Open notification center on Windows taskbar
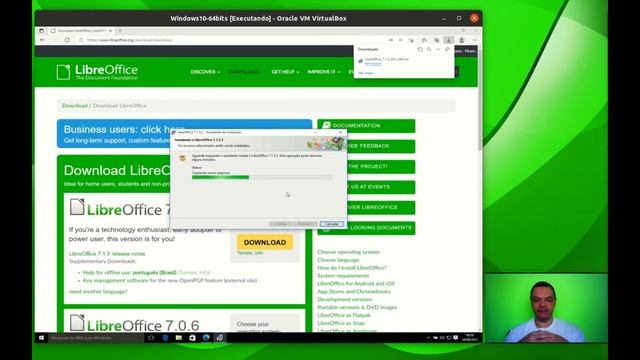The height and width of the screenshot is (360, 640). (456, 338)
